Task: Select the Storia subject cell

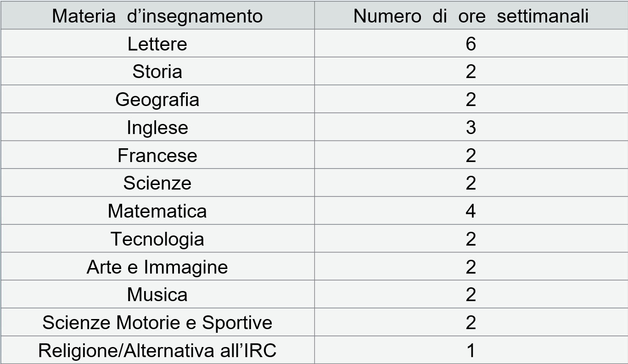Action: 157,72
